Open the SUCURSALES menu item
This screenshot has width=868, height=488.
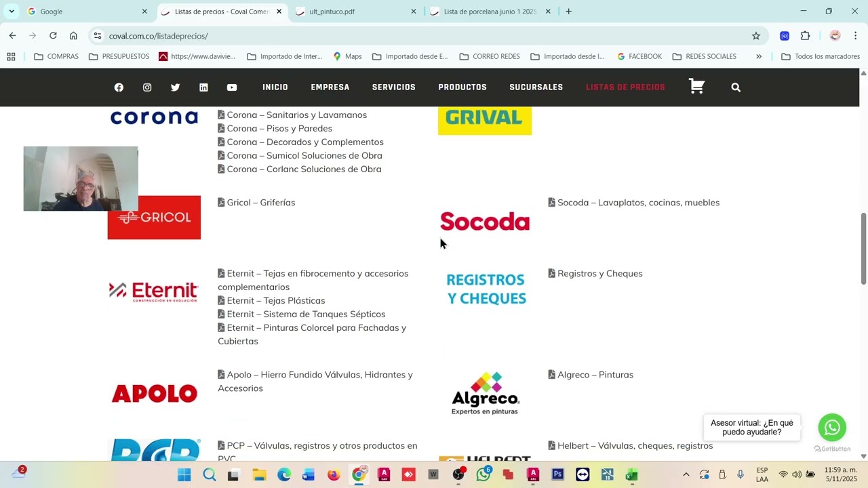tap(536, 87)
